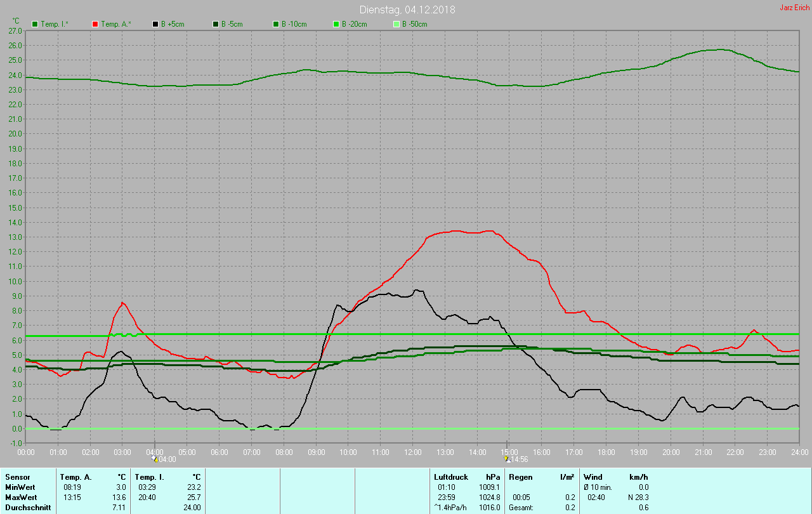812x514 pixels.
Task: Select the B -10cm legend marker
Action: click(x=276, y=24)
